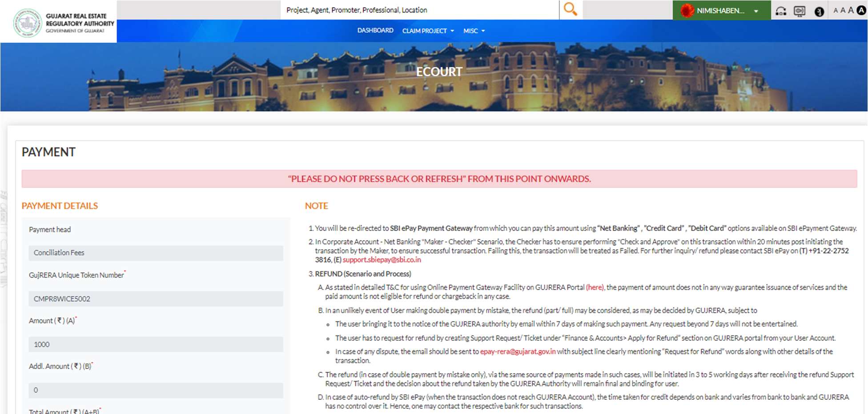The width and height of the screenshot is (868, 414).
Task: Click the PAYMENT DETAILS heading
Action: pyautogui.click(x=60, y=206)
